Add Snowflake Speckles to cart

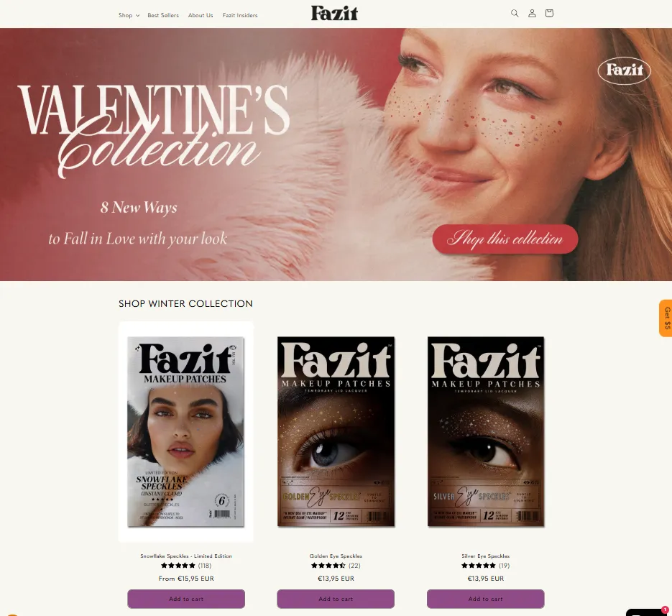coord(186,599)
